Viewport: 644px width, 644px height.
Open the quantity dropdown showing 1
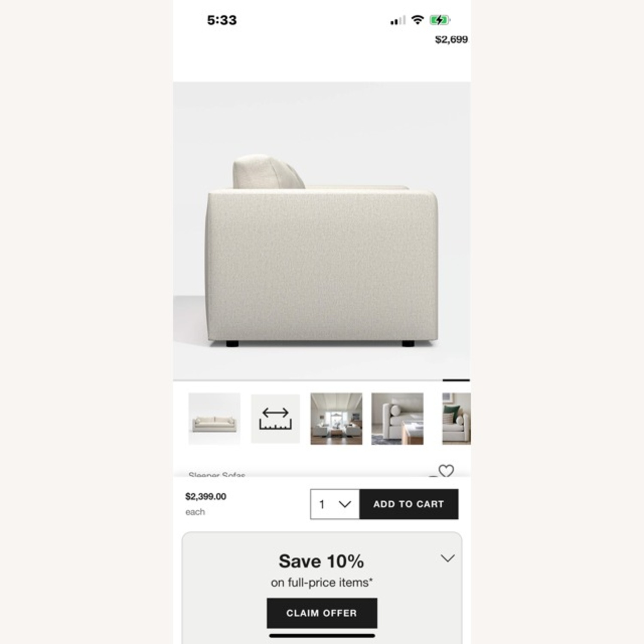point(335,504)
